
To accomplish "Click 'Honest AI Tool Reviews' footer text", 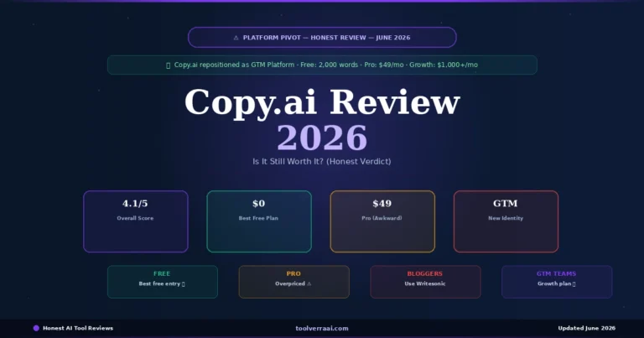I will tap(78, 328).
